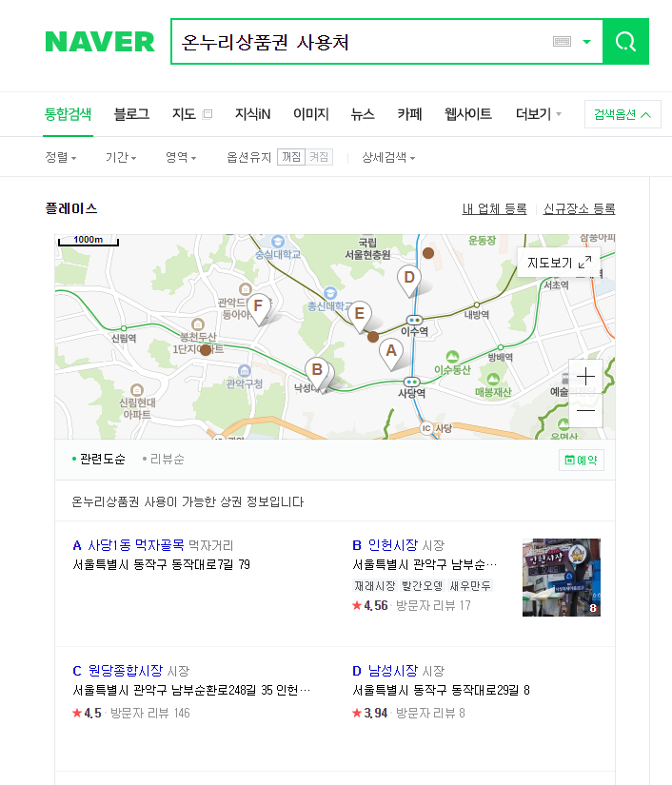Select the 웹사이트 tab
Screen dimensions: 672x785
468,114
